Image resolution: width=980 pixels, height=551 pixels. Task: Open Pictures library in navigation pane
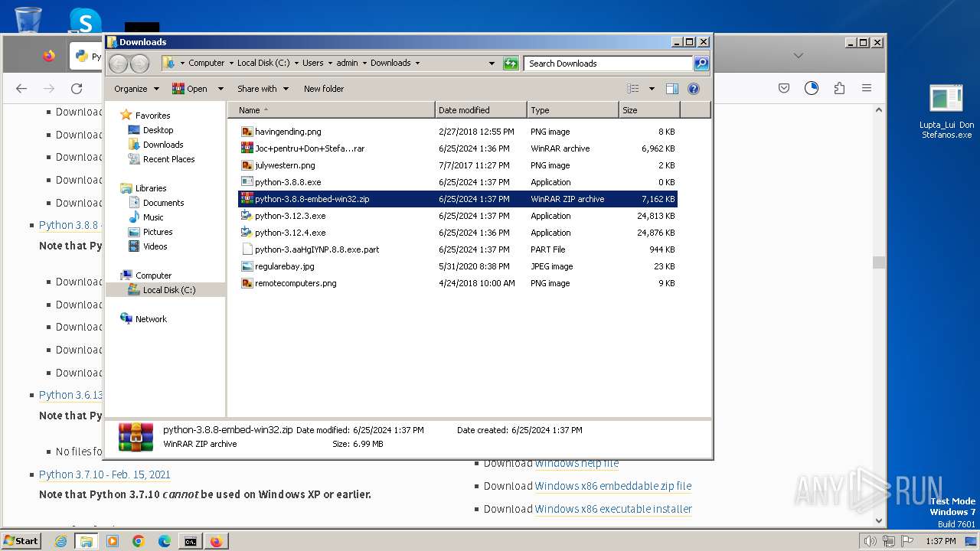157,232
